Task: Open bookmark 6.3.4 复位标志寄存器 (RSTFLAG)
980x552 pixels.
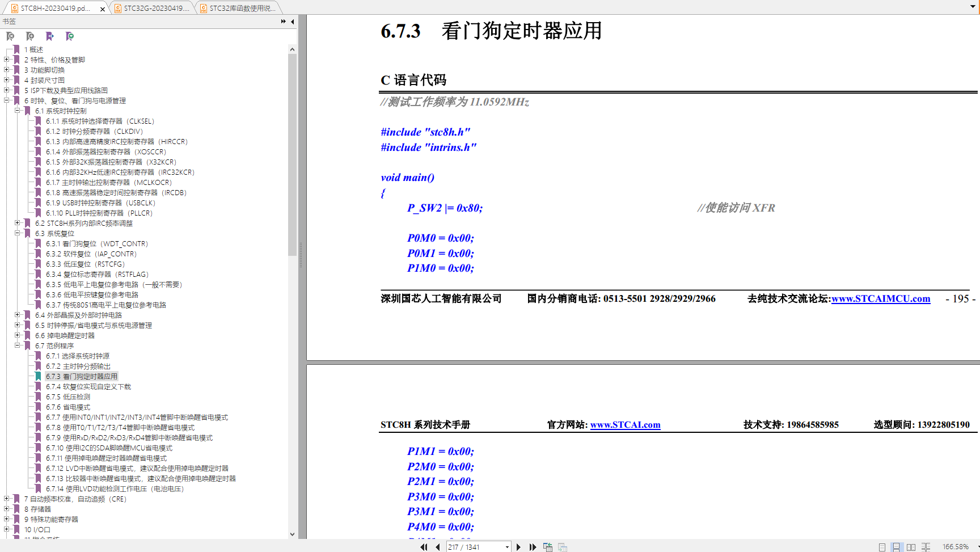Action: coord(97,274)
